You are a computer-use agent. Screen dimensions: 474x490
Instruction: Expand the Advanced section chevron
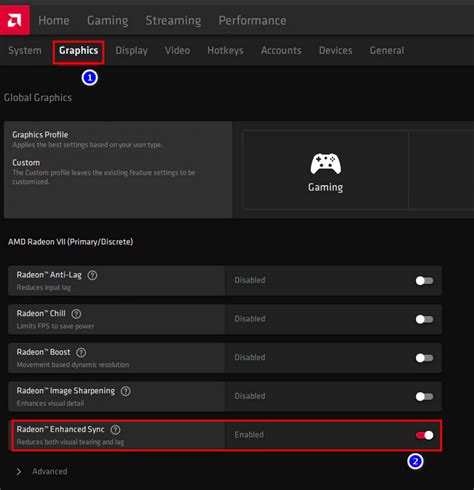(19, 472)
